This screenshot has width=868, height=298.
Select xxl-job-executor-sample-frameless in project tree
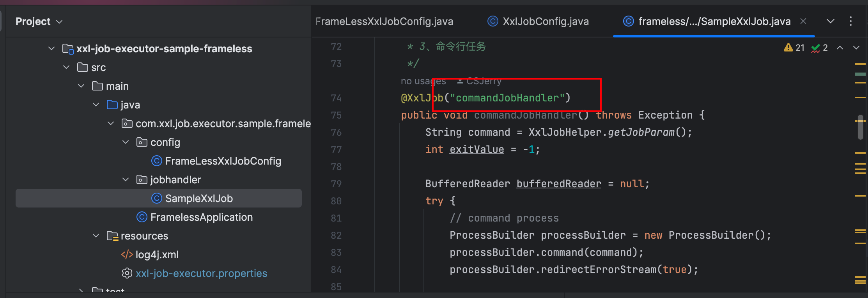coord(164,48)
